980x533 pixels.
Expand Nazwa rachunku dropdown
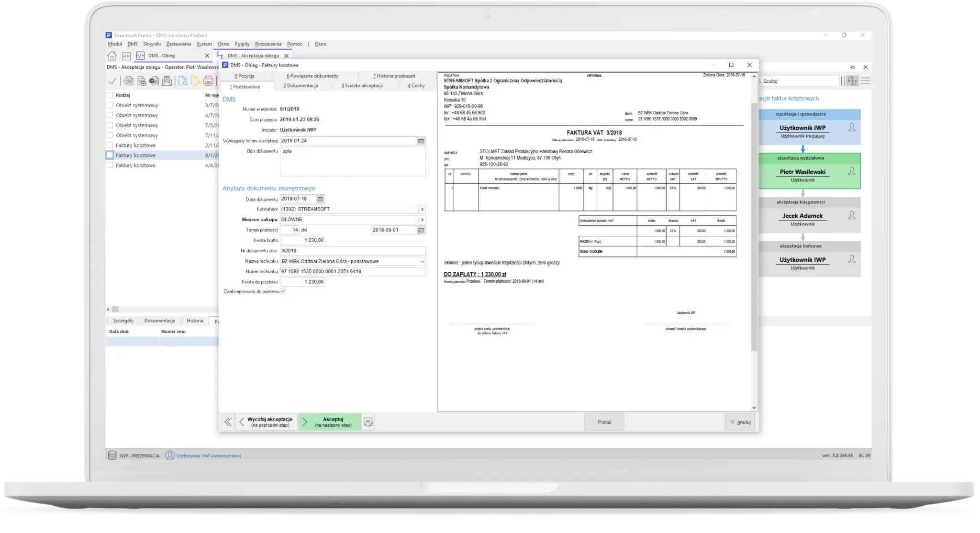[422, 262]
